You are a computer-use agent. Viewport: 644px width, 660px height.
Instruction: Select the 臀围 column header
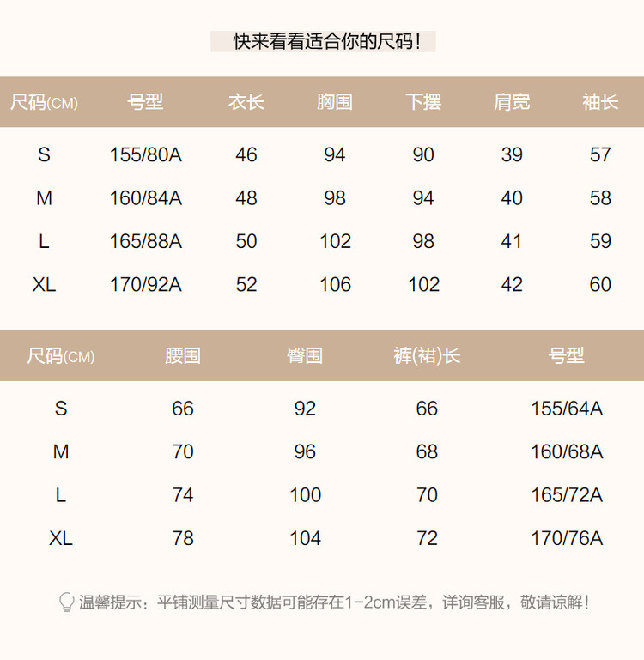[305, 355]
